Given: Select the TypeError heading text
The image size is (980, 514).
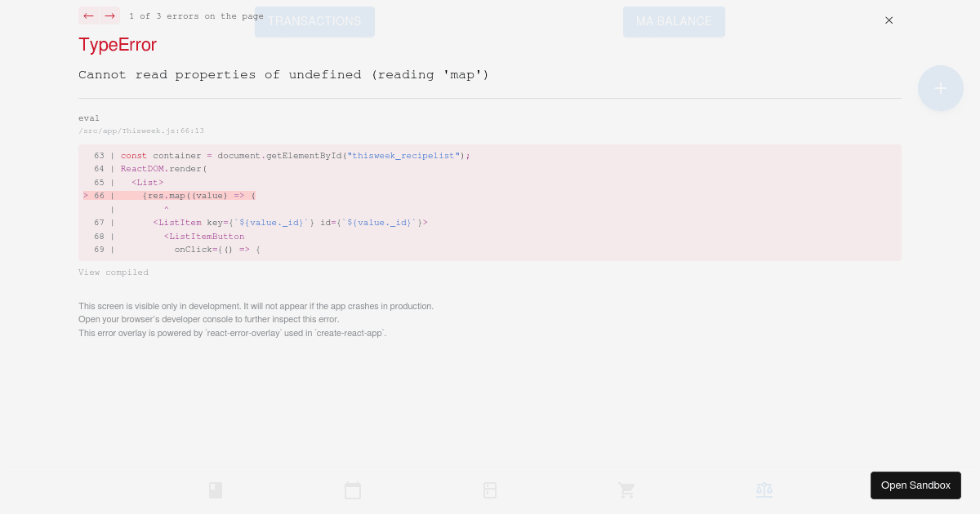Looking at the screenshot, I should [118, 45].
